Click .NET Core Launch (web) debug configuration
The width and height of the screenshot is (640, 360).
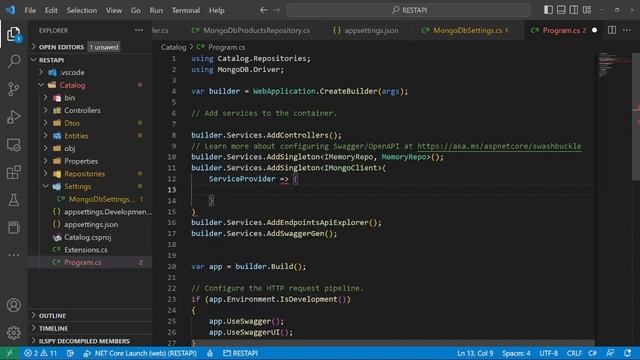point(140,353)
